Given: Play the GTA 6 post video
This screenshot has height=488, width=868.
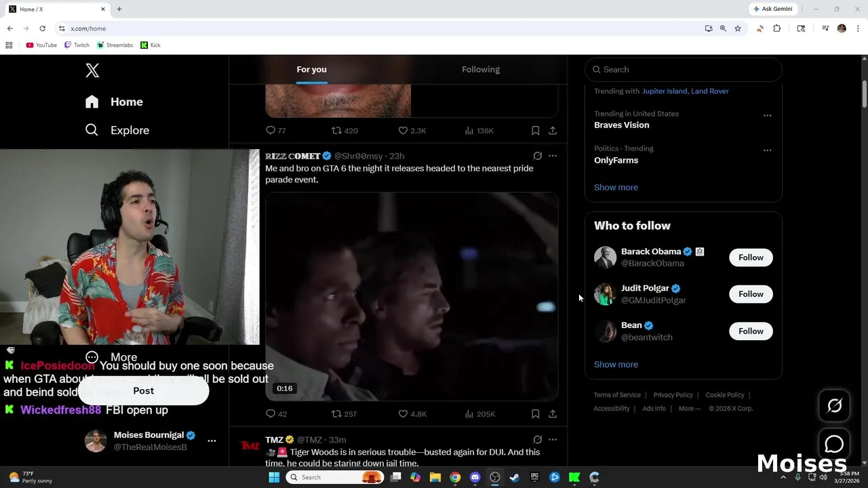Looking at the screenshot, I should point(412,296).
